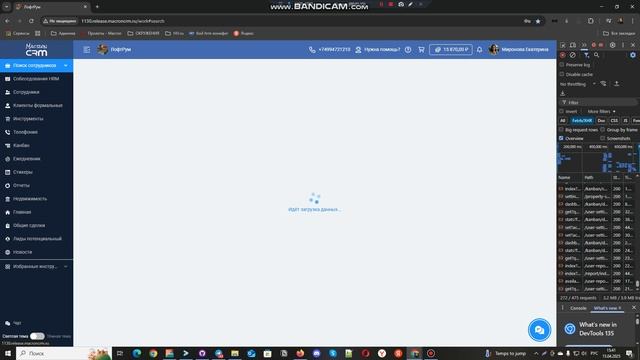Enable Group by frame checkbox
The image size is (640, 360).
602,129
